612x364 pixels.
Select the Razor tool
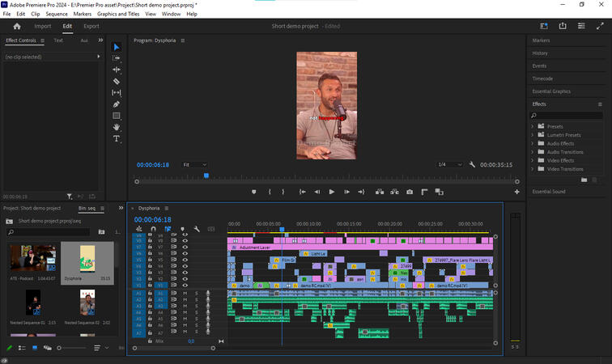[117, 82]
